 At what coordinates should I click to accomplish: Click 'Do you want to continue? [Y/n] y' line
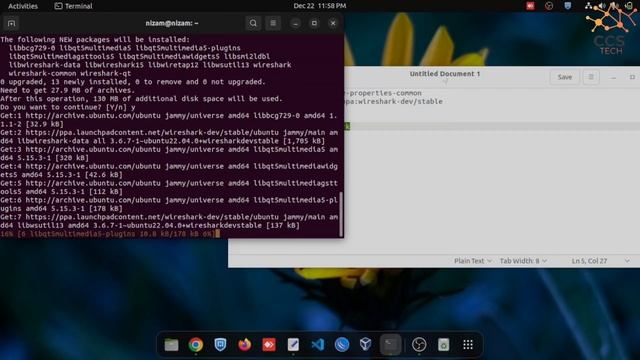pos(68,107)
